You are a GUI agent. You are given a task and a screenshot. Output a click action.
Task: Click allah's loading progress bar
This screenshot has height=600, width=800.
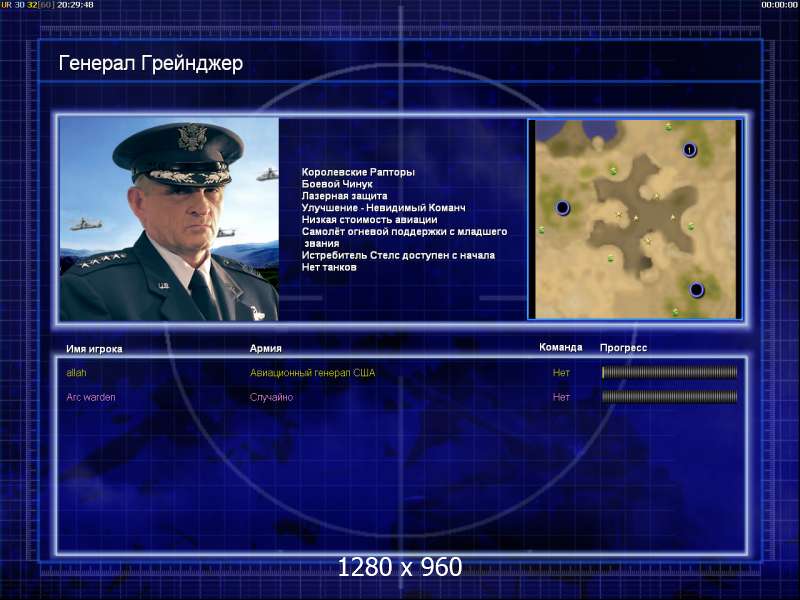(669, 372)
